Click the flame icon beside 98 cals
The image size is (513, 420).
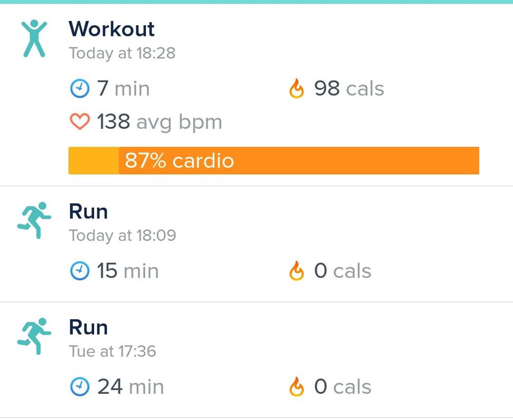tap(297, 88)
